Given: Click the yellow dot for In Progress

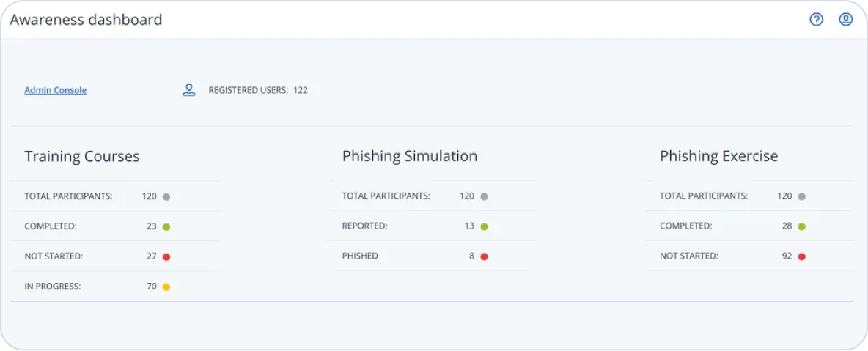Looking at the screenshot, I should 166,287.
